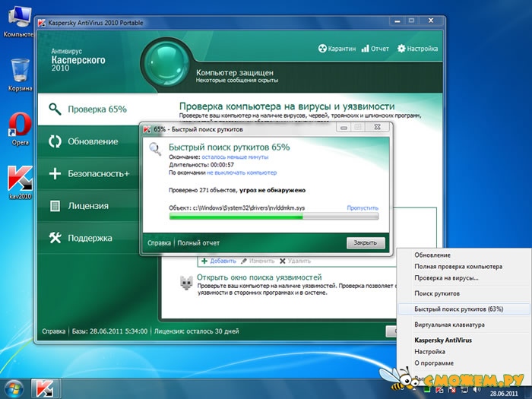532x399 pixels.
Task: Open Справка link in main window footer
Action: click(x=54, y=331)
